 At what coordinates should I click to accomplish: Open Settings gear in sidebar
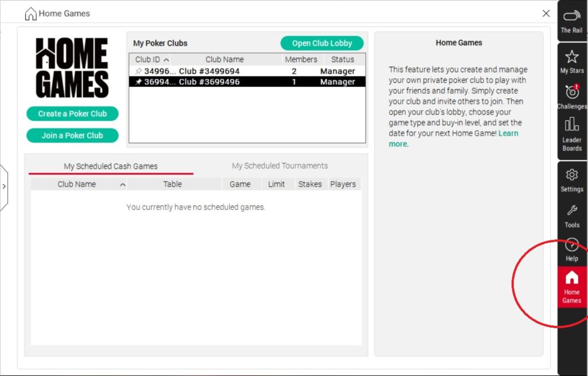point(571,179)
